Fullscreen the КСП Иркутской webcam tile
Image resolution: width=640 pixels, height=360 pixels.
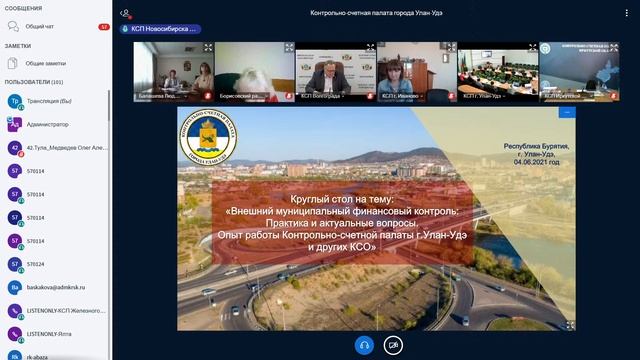[613, 47]
